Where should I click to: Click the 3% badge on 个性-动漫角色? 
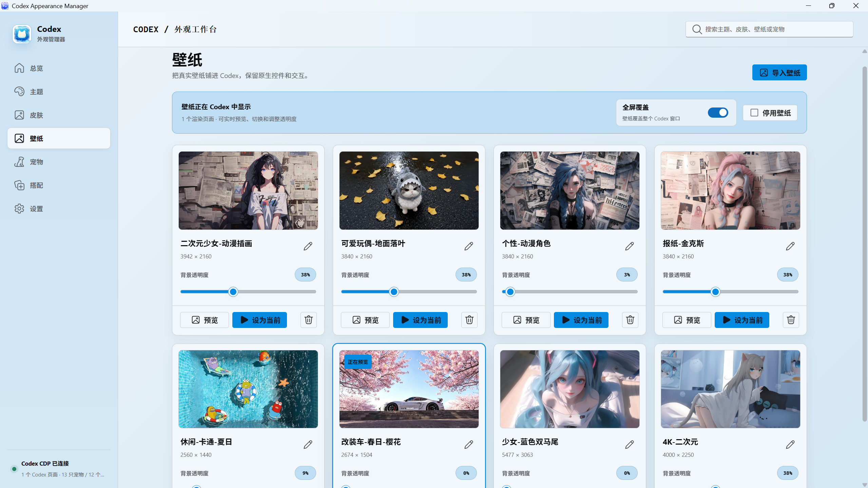(627, 275)
